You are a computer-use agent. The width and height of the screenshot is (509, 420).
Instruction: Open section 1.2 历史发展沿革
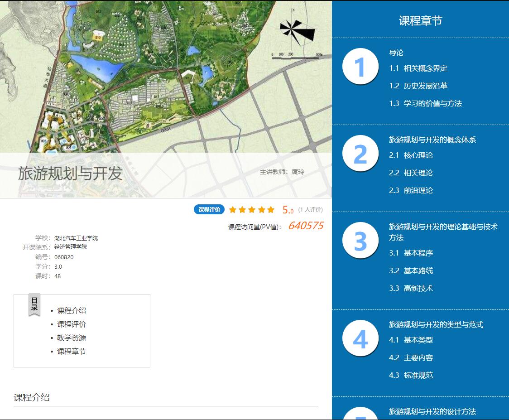(418, 86)
